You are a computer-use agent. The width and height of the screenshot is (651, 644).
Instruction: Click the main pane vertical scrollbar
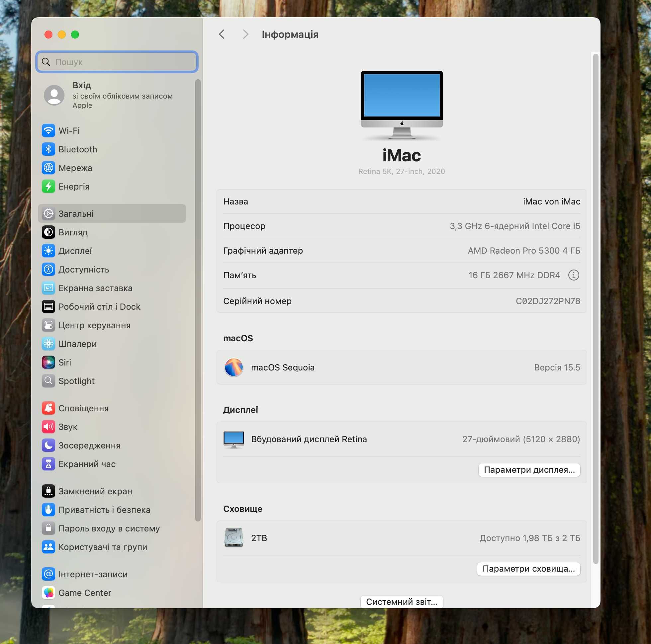[x=596, y=308]
